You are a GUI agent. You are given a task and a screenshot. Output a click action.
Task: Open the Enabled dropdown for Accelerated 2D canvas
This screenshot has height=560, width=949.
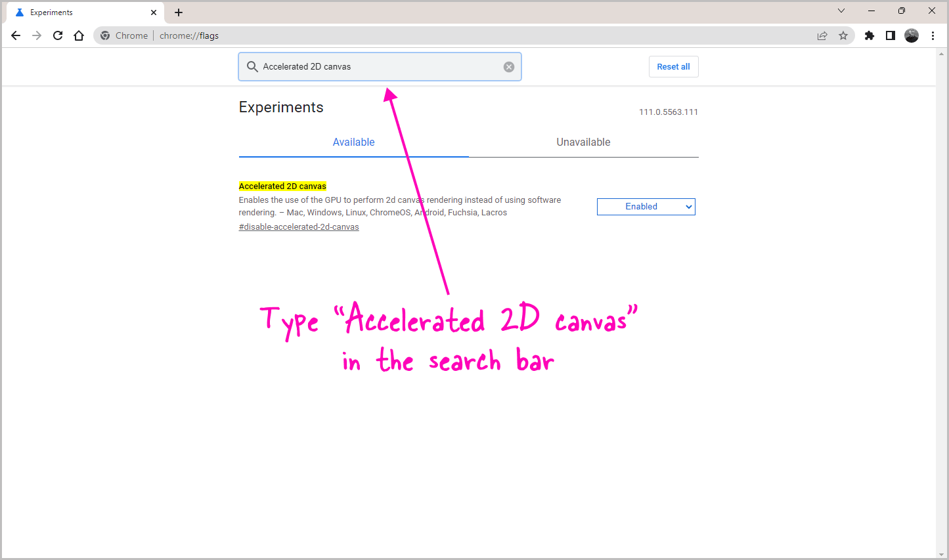(646, 206)
